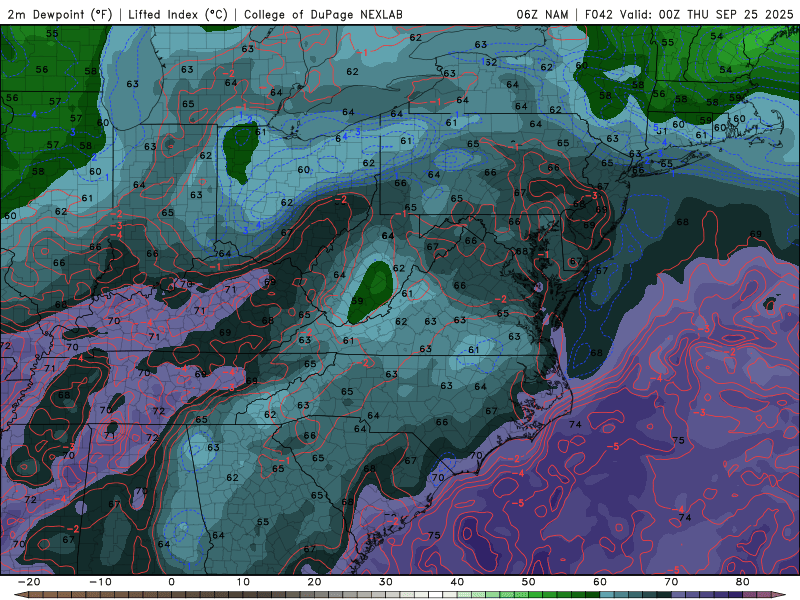Click the 40 tick label on colorbar
Image resolution: width=800 pixels, height=600 pixels.
tap(457, 582)
